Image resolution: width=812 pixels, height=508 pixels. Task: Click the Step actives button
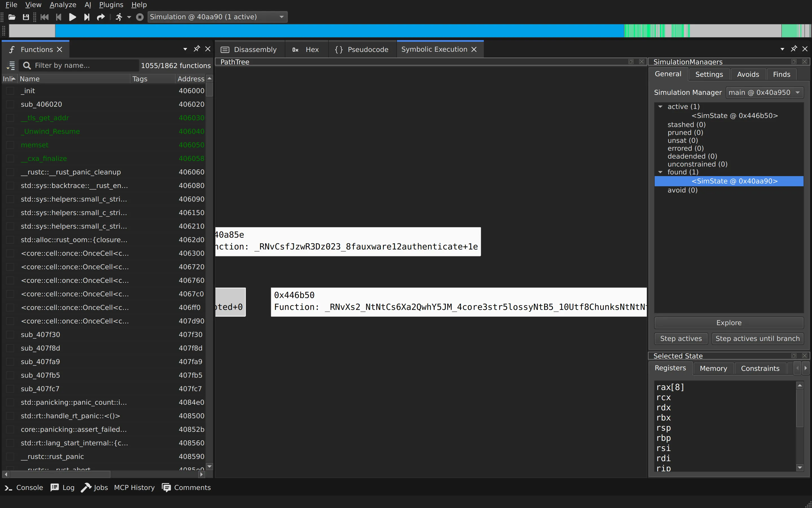[x=681, y=338]
